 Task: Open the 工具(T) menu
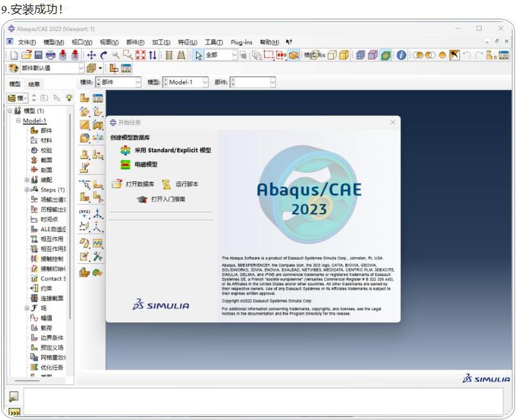click(x=214, y=42)
